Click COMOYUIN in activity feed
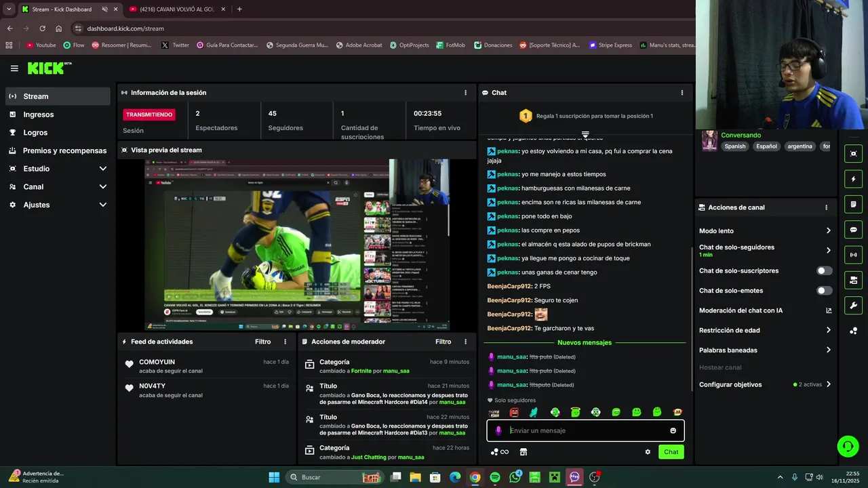 coord(157,362)
